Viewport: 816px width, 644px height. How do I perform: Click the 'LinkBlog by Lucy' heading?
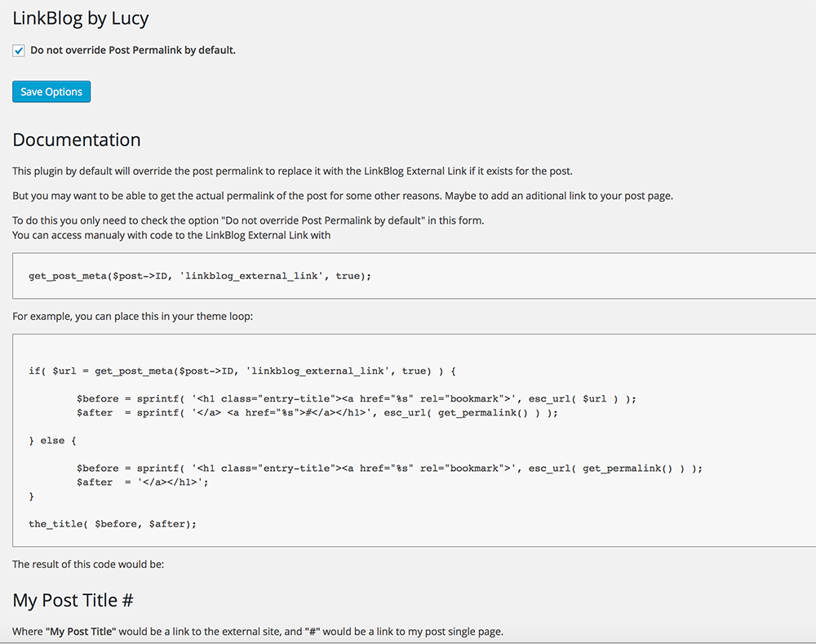click(x=81, y=19)
